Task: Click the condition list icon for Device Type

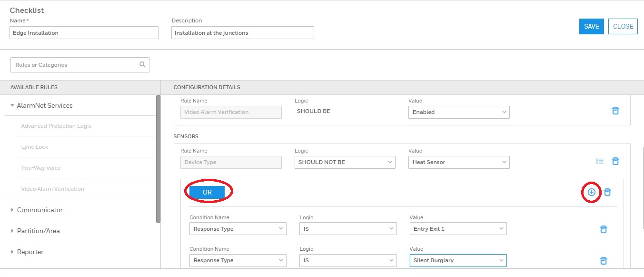Action: (600, 161)
